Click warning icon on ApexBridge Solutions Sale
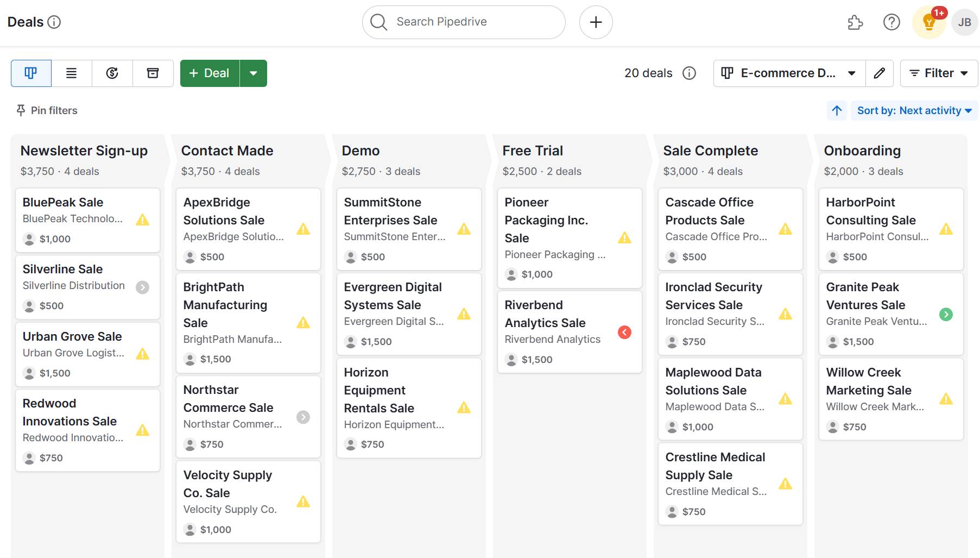Screen dimensions: 980x558 pyautogui.click(x=304, y=229)
